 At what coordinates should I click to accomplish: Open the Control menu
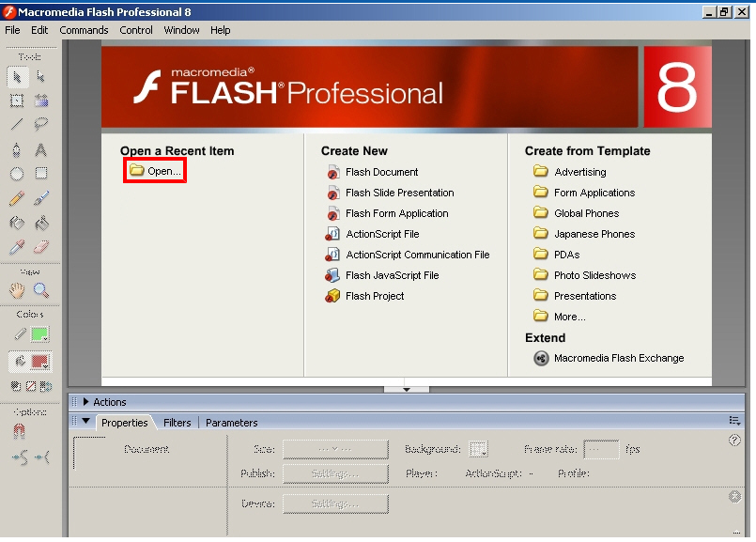[136, 30]
